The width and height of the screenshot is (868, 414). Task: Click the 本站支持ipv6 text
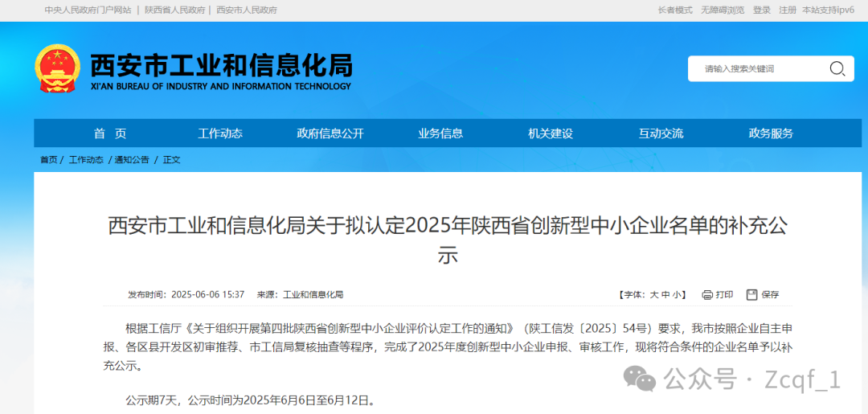click(829, 10)
